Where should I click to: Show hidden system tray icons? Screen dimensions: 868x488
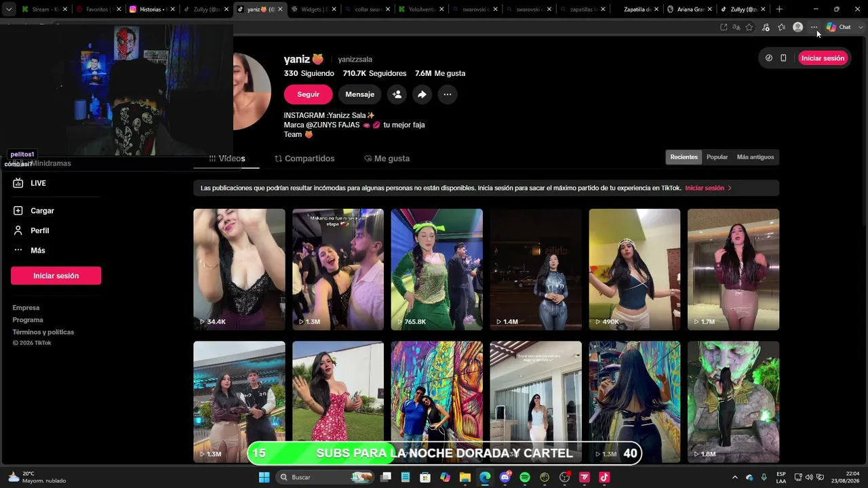tap(734, 477)
